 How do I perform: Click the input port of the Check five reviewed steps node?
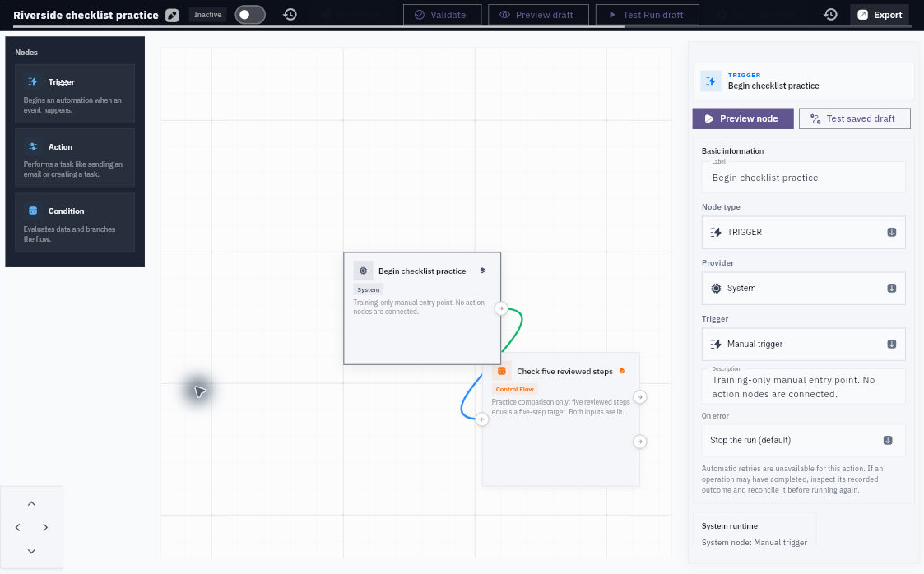coord(482,419)
